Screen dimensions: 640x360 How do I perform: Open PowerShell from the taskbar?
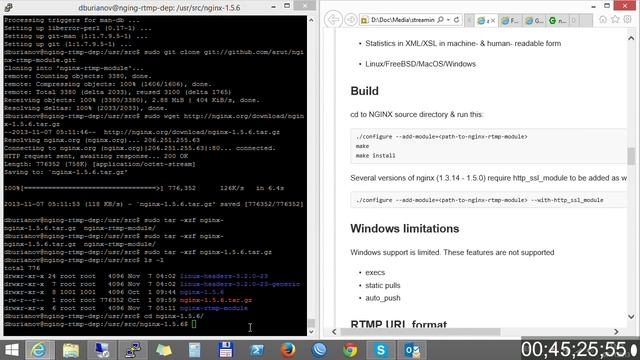coord(257,350)
